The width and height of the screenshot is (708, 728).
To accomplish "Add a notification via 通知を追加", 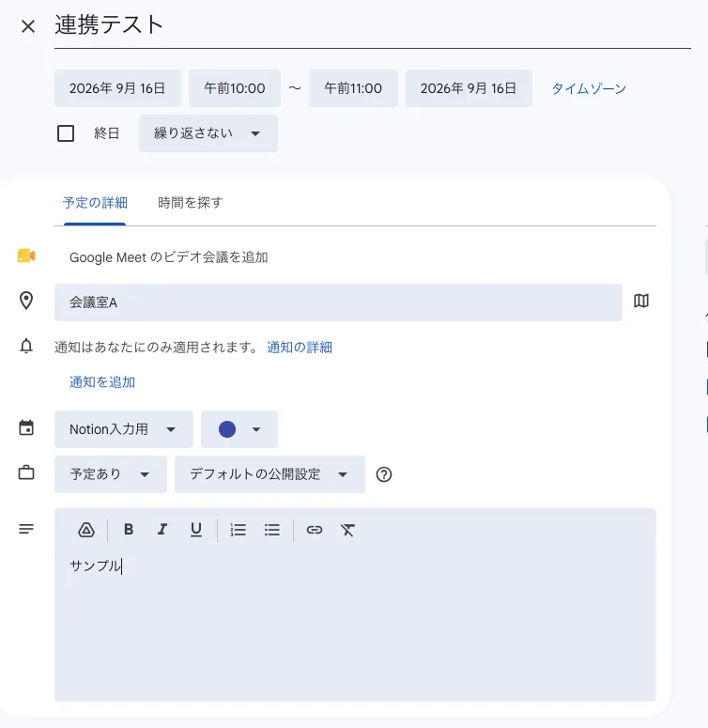I will pyautogui.click(x=102, y=382).
